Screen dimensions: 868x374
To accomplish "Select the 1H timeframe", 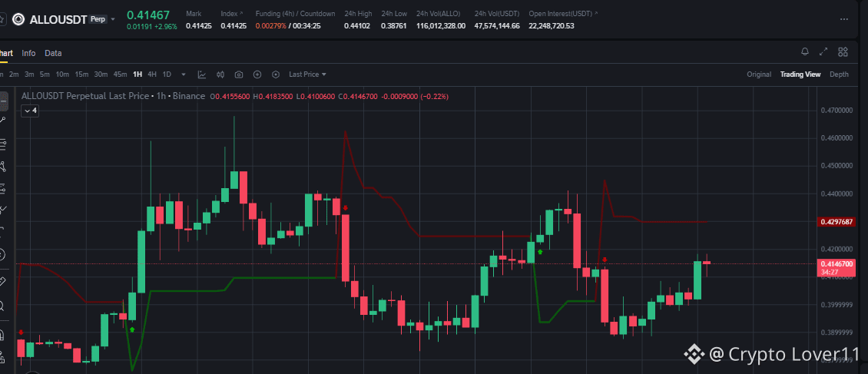I will (x=137, y=74).
